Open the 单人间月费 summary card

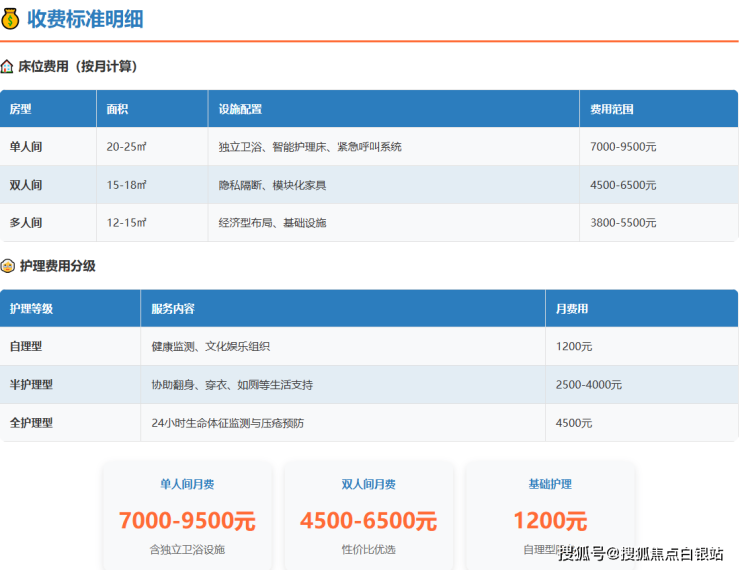(x=187, y=516)
